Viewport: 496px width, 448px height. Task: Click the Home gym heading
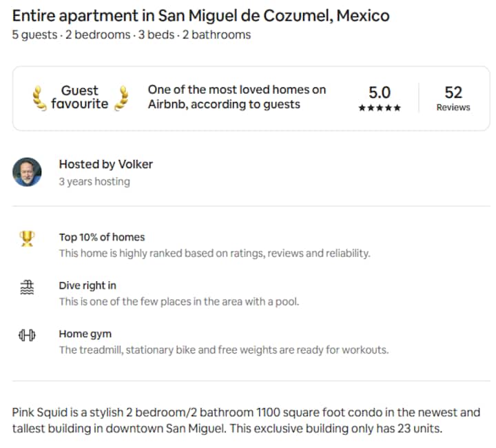coord(85,334)
